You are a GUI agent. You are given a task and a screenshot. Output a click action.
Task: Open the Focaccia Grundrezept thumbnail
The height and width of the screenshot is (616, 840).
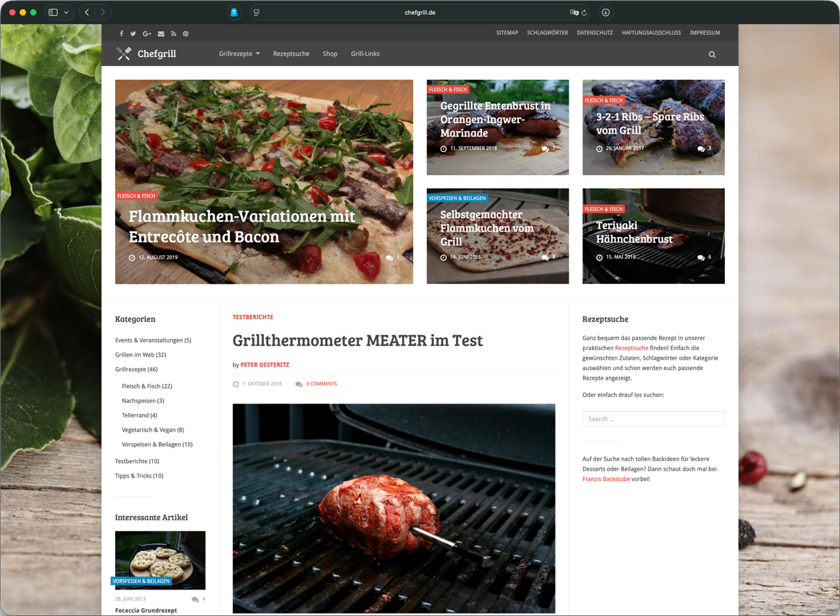(x=160, y=560)
